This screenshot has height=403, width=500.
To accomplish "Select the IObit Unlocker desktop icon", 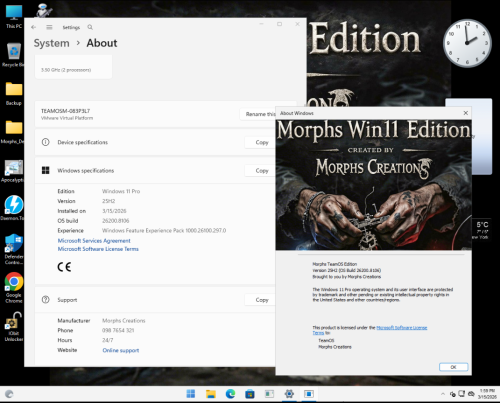I will click(x=14, y=327).
